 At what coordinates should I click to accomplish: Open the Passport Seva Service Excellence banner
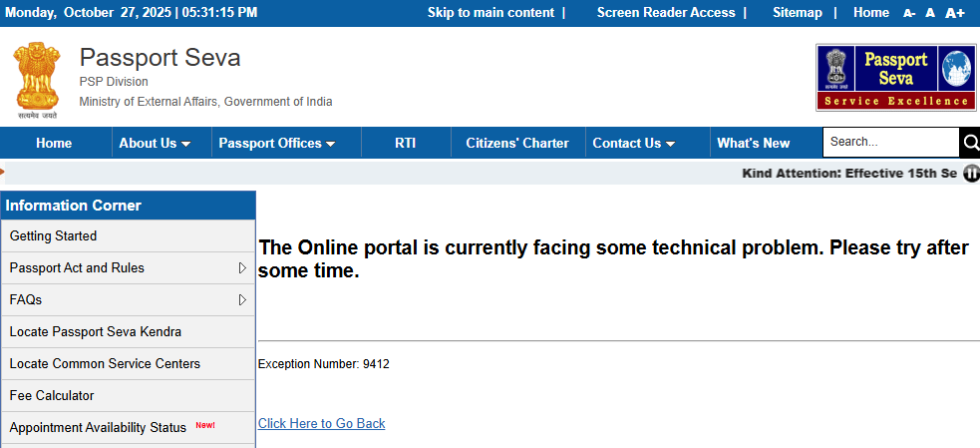896,78
